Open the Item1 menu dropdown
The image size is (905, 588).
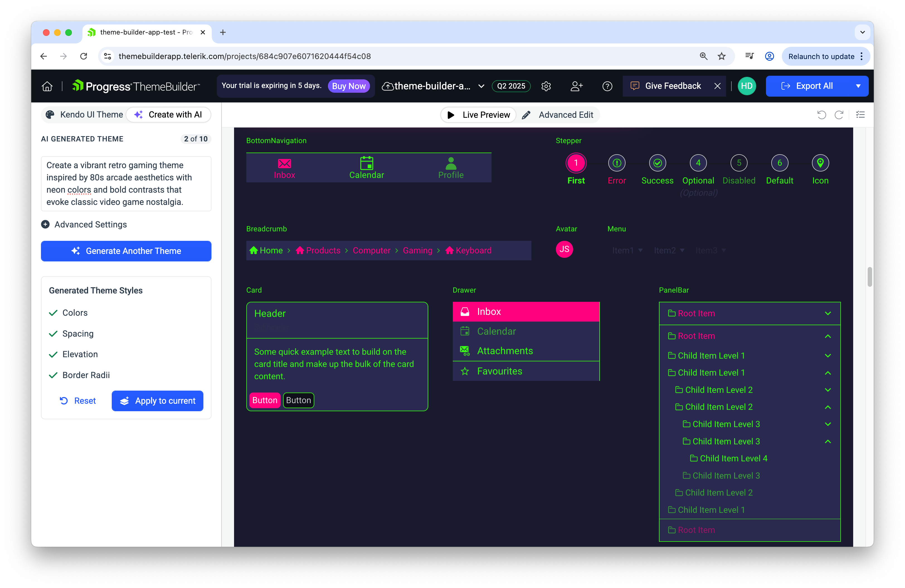627,250
